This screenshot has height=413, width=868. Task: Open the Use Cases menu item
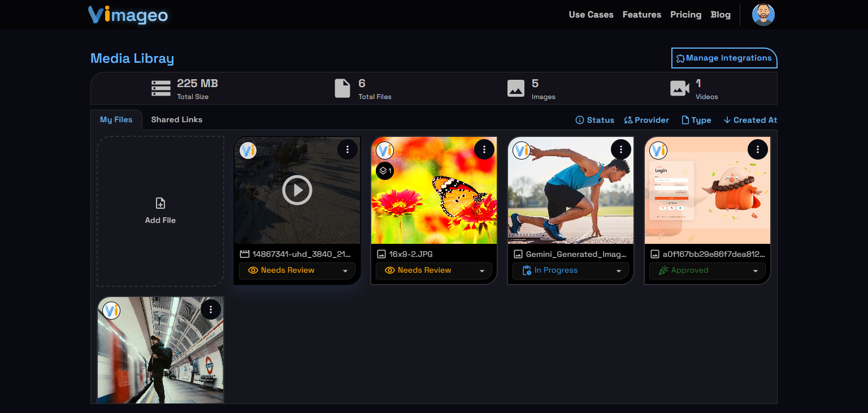pyautogui.click(x=591, y=15)
